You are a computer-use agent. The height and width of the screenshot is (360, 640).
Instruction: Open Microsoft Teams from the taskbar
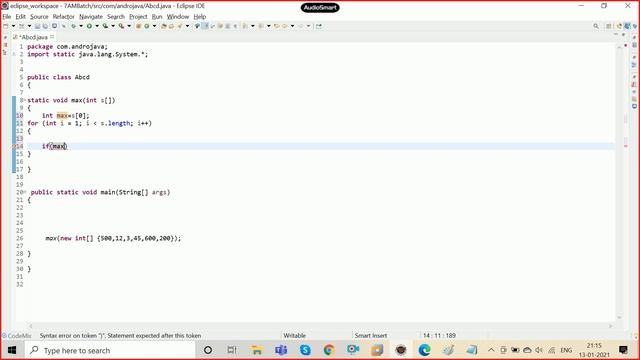point(281,350)
